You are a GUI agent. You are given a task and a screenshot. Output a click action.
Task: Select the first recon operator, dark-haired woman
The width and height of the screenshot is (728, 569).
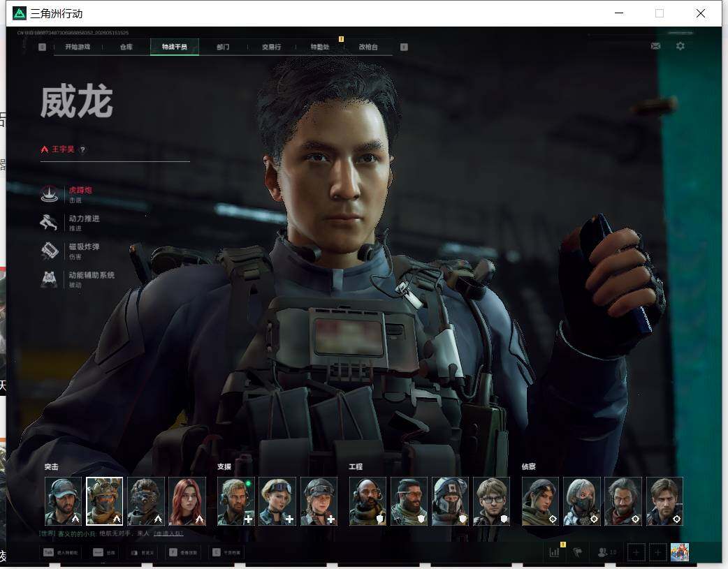pyautogui.click(x=541, y=501)
